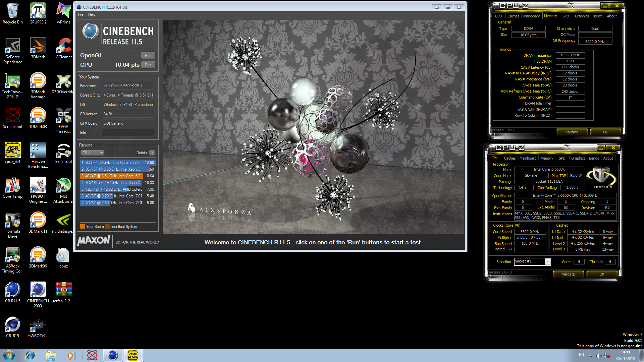Image resolution: width=644 pixels, height=362 pixels.
Task: Open the HWBOTx2 desktop icon
Action: (38, 327)
